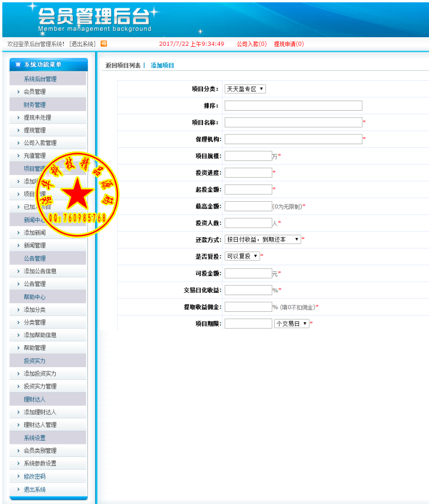
Task: Open 添加投资实力 menu item
Action: tap(40, 373)
